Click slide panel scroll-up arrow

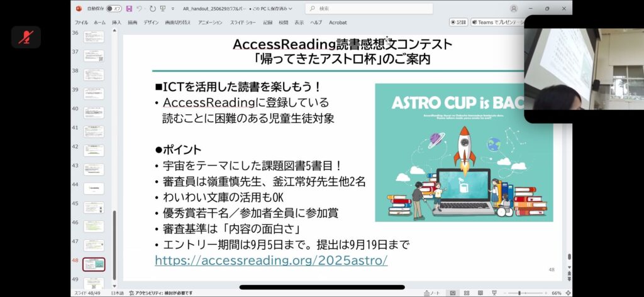114,31
